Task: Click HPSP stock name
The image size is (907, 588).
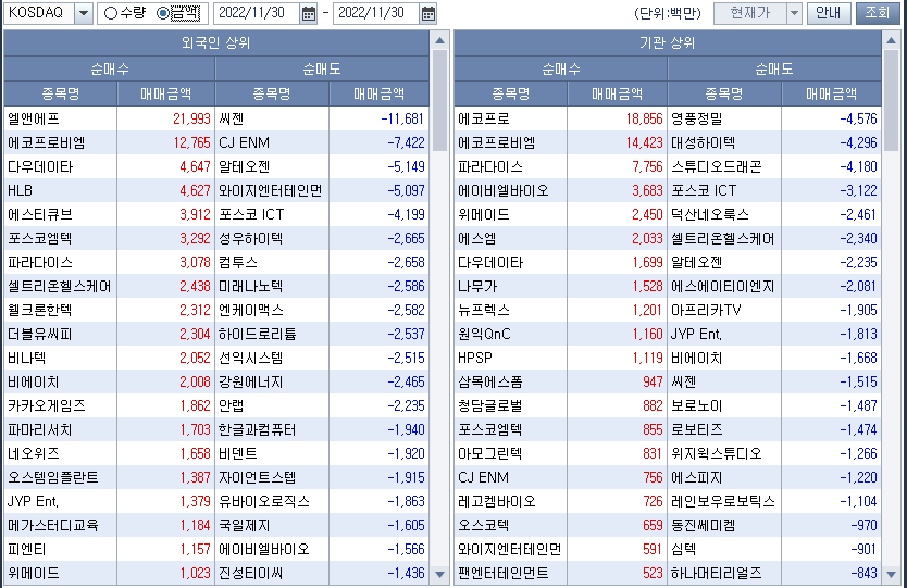Action: pyautogui.click(x=475, y=358)
